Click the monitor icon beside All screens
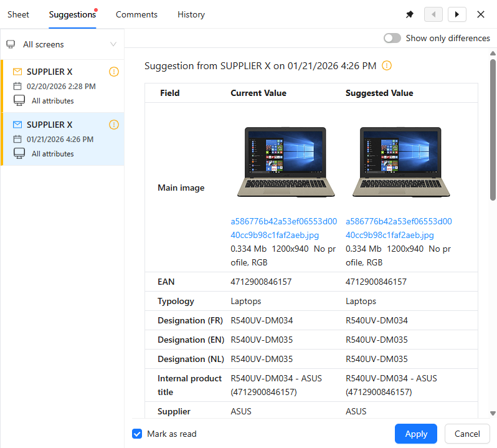The image size is (497, 448). click(11, 44)
